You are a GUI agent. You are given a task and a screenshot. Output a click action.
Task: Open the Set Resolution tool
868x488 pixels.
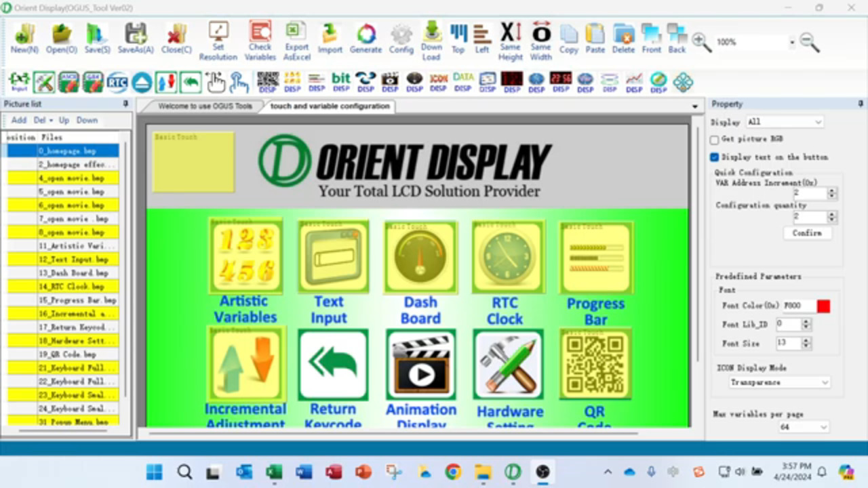(x=218, y=41)
